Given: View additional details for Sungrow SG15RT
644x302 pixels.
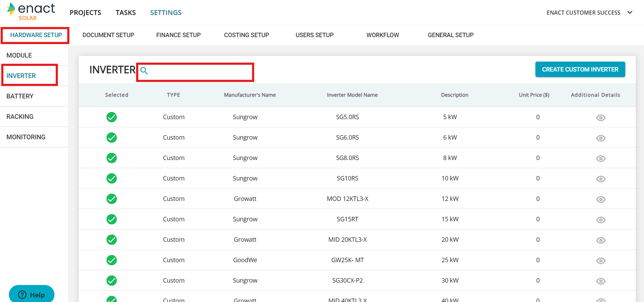Looking at the screenshot, I should click(601, 220).
